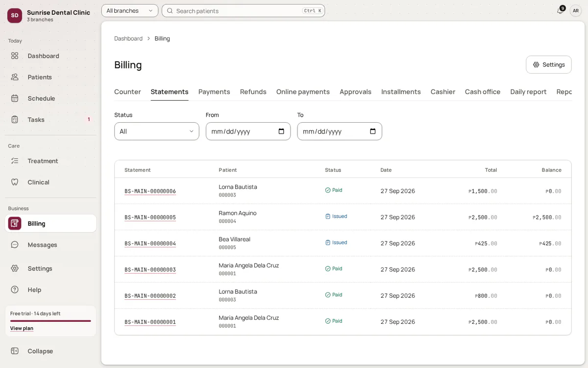Click the To date input field

[340, 131]
